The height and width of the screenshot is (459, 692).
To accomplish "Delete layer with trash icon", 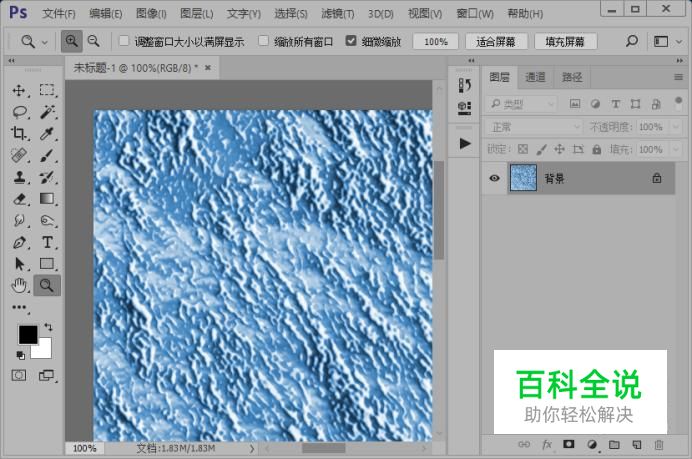I will pyautogui.click(x=659, y=444).
